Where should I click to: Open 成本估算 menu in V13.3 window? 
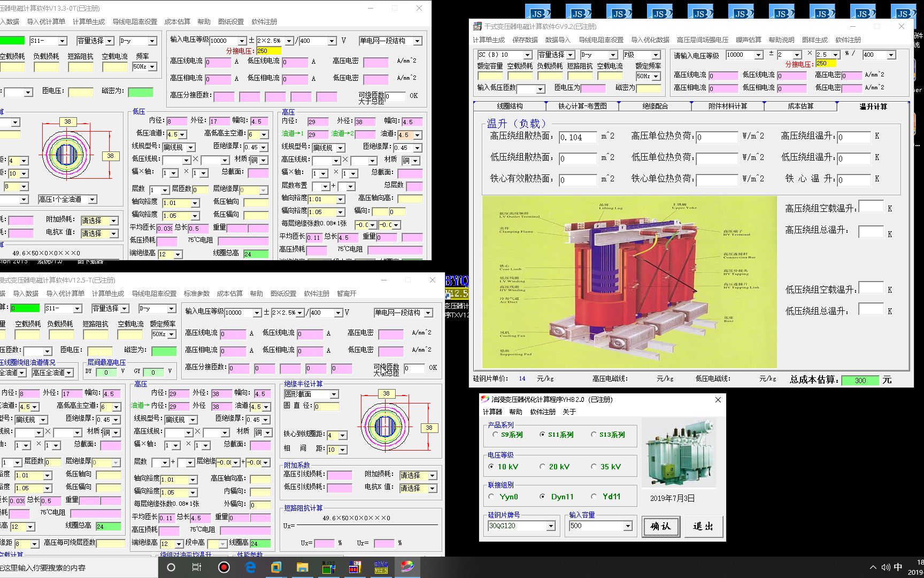point(177,21)
